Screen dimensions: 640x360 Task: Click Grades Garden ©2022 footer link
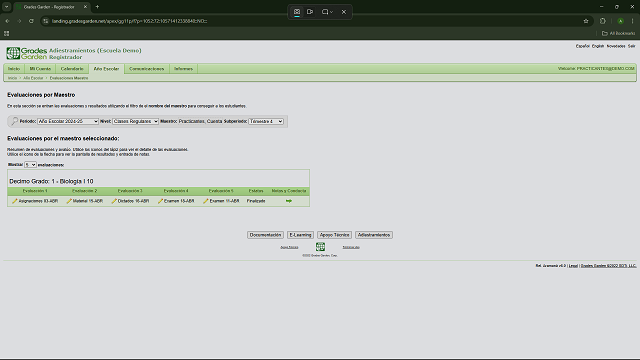(x=608, y=266)
